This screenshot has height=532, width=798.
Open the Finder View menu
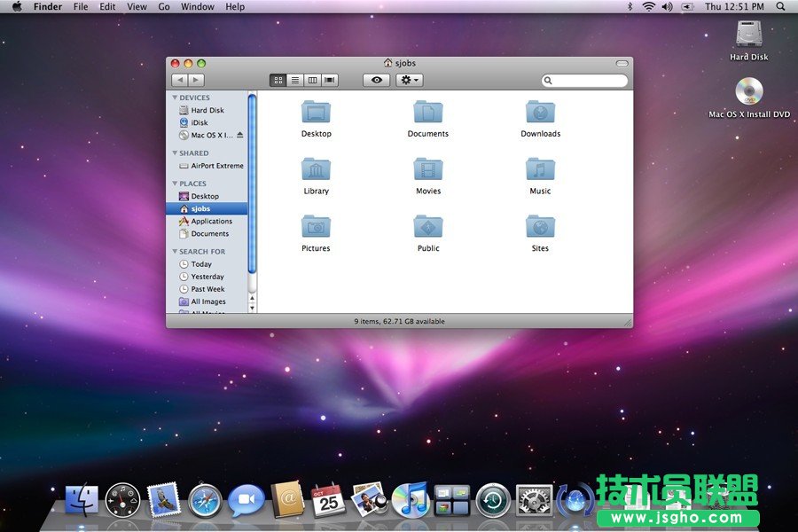click(136, 6)
